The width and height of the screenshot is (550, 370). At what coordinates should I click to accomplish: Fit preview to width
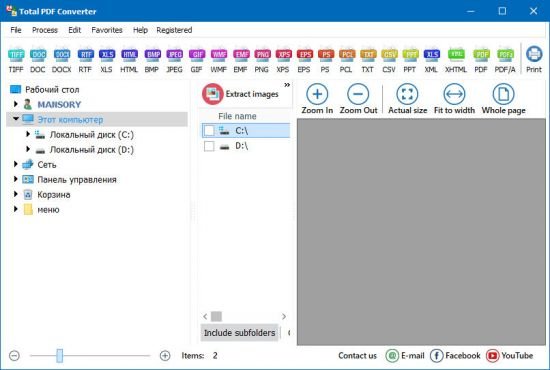[454, 99]
